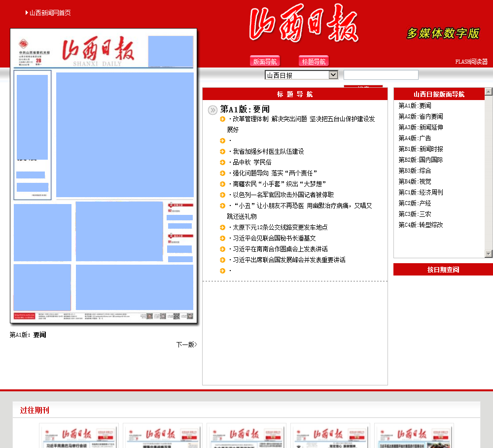This screenshot has height=448, width=493.
Task: Open the 山西新闻网首页 link
Action: pyautogui.click(x=50, y=13)
